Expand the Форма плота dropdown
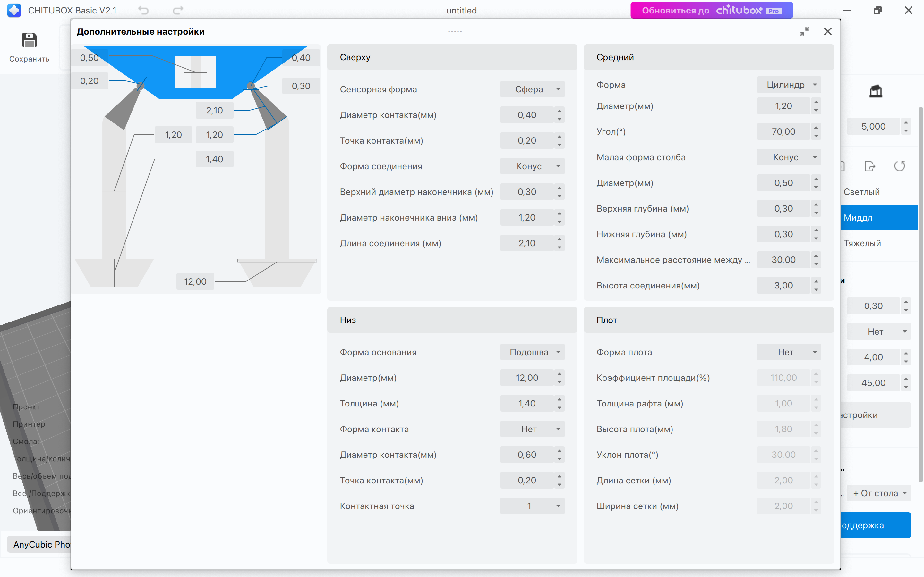This screenshot has width=924, height=577. [789, 352]
